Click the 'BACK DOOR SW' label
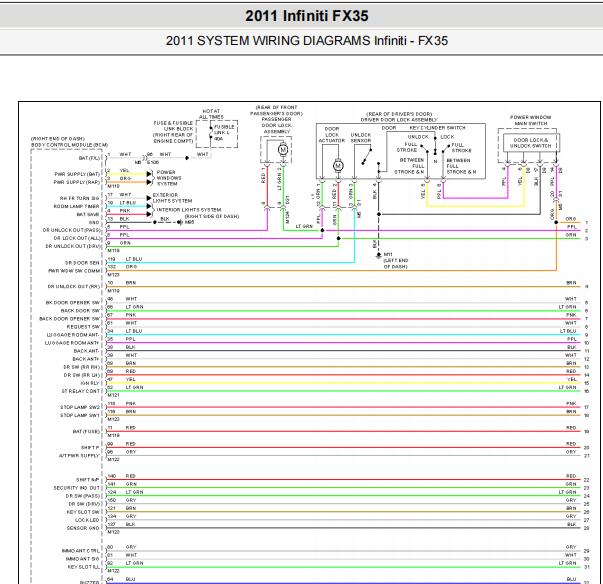The width and height of the screenshot is (603, 584). click(80, 311)
